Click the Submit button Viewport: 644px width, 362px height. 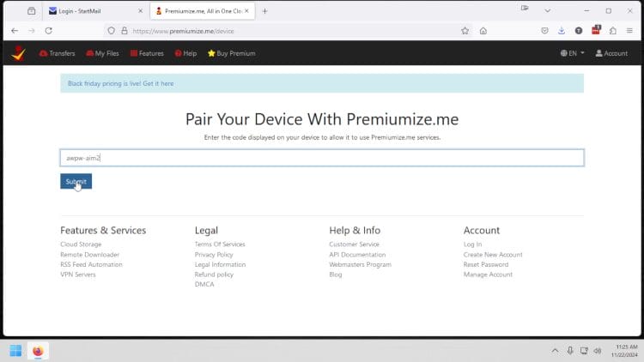[76, 181]
